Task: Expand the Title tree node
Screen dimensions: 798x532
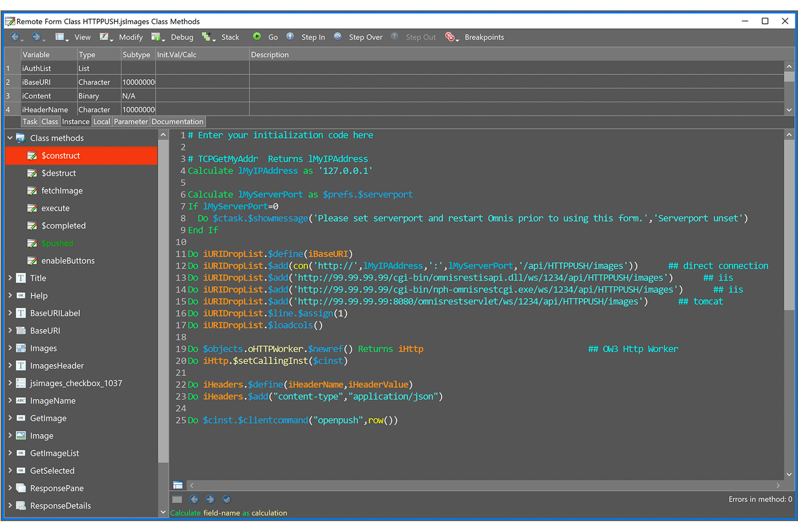Action: tap(9, 278)
